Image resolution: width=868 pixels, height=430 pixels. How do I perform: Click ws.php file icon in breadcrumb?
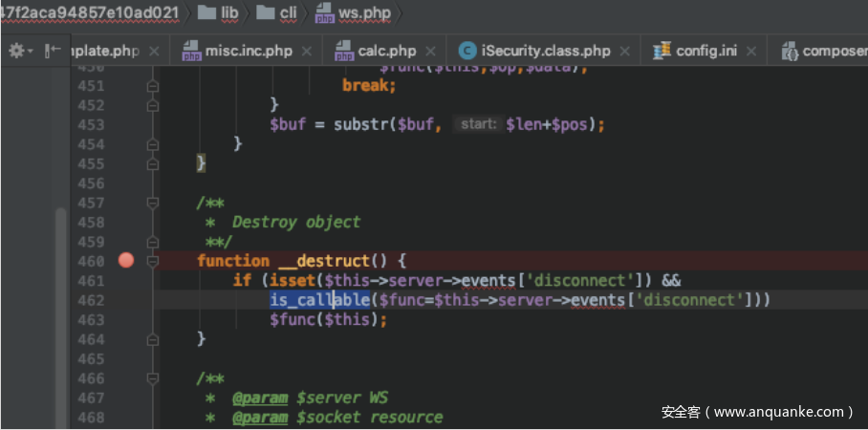[x=325, y=13]
